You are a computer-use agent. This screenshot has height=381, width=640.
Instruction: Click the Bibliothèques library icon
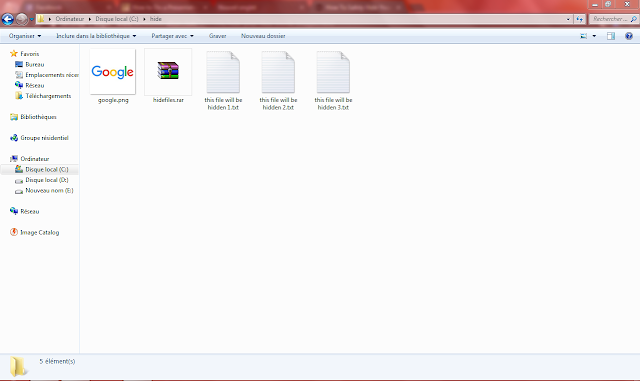click(x=14, y=117)
